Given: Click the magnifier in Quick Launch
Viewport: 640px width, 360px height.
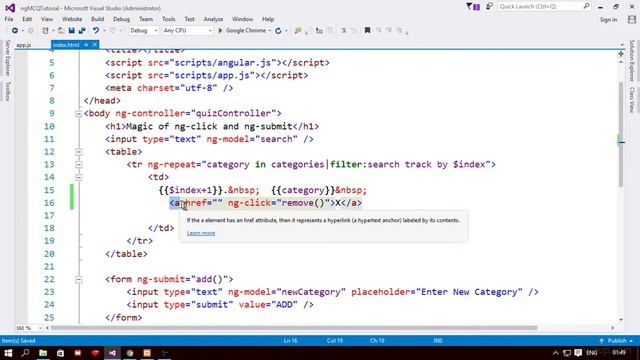Looking at the screenshot, I should click(586, 6).
